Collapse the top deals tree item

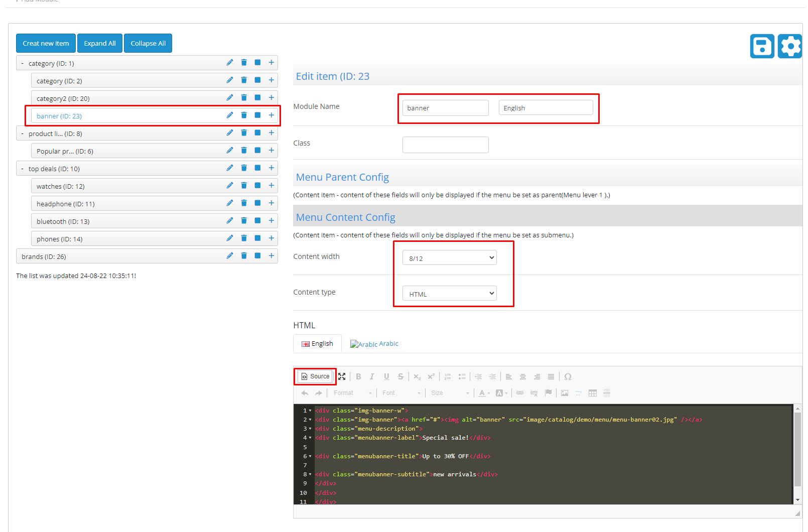coord(22,169)
